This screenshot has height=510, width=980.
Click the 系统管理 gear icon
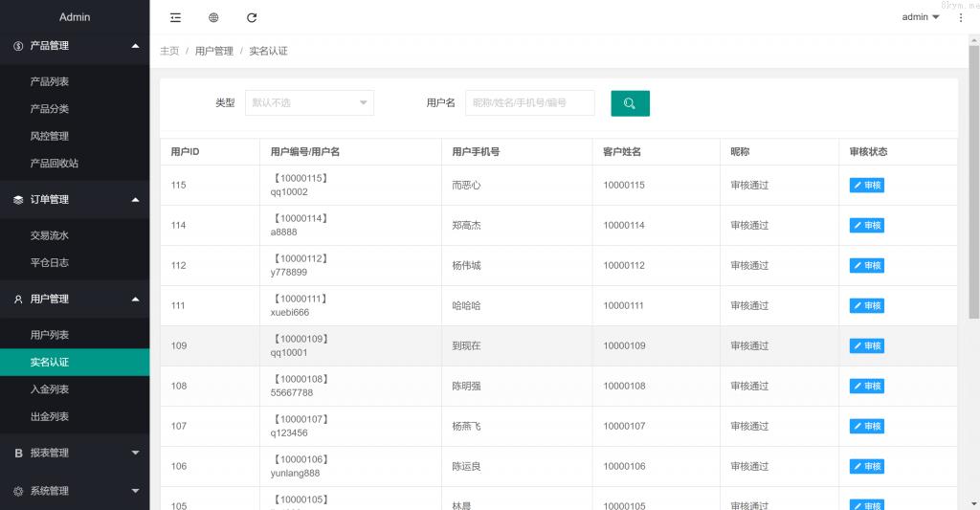tap(18, 491)
